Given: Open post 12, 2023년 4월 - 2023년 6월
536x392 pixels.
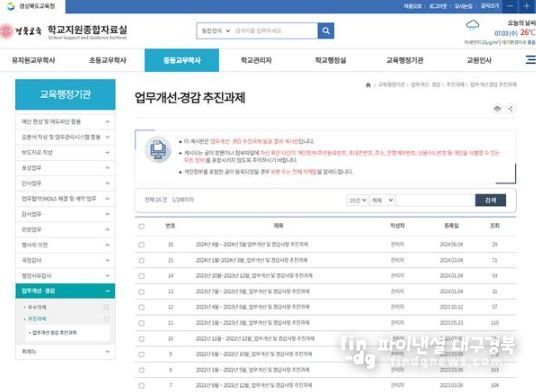Looking at the screenshot, I should tap(253, 307).
